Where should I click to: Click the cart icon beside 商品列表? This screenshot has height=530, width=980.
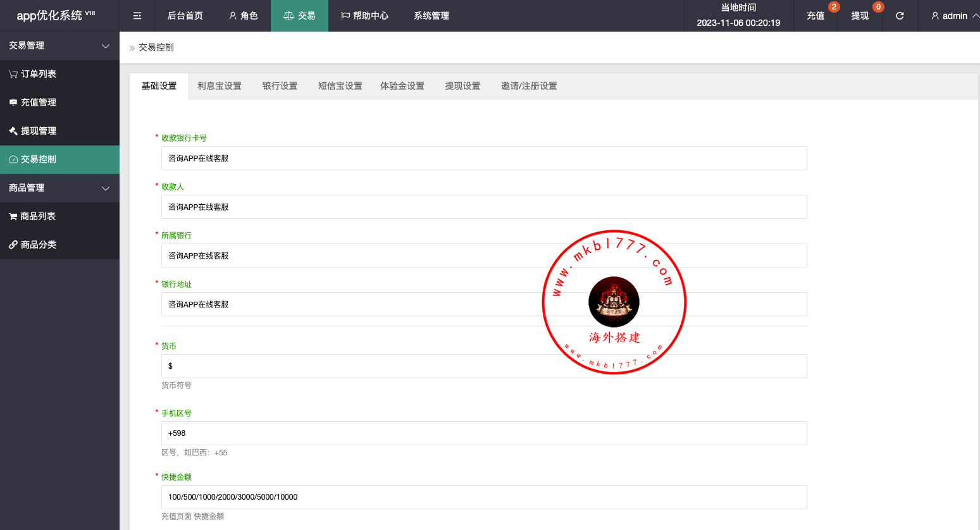pyautogui.click(x=13, y=216)
